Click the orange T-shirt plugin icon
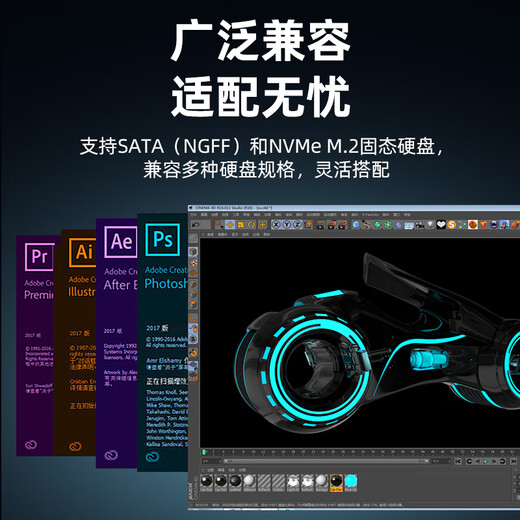 (483, 225)
